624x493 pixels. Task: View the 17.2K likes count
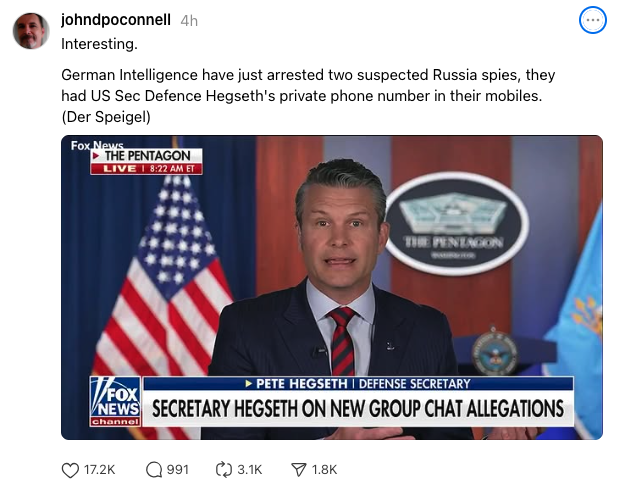pyautogui.click(x=99, y=470)
